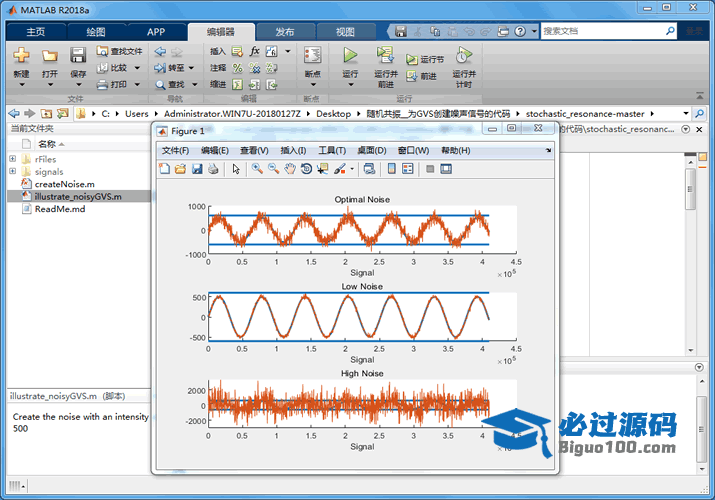The height and width of the screenshot is (500, 715).
Task: Click the editor vertical scrollbar
Action: click(x=690, y=189)
